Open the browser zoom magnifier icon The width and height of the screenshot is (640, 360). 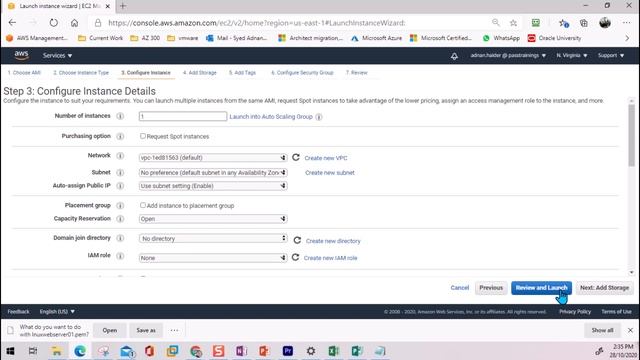pyautogui.click(x=496, y=22)
